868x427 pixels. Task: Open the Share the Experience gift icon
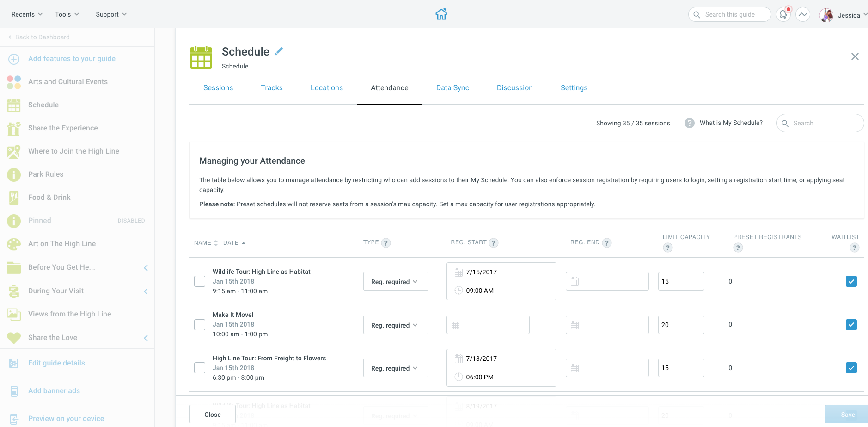[x=14, y=128]
